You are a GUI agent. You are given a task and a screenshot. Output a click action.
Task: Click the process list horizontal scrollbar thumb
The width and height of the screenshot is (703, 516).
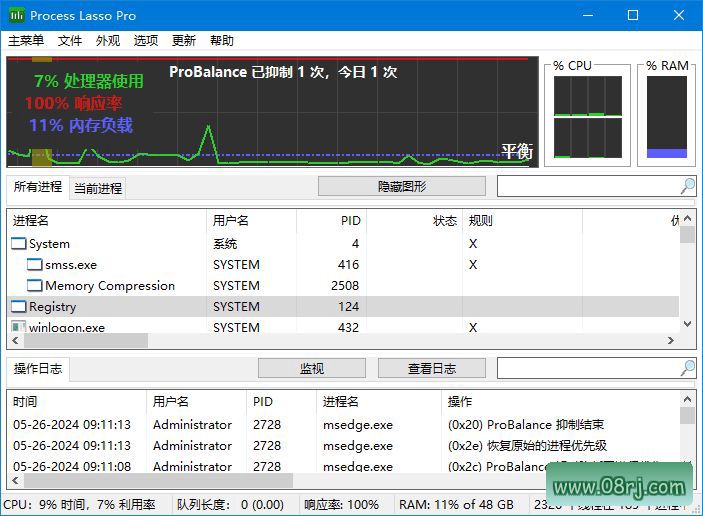click(86, 340)
